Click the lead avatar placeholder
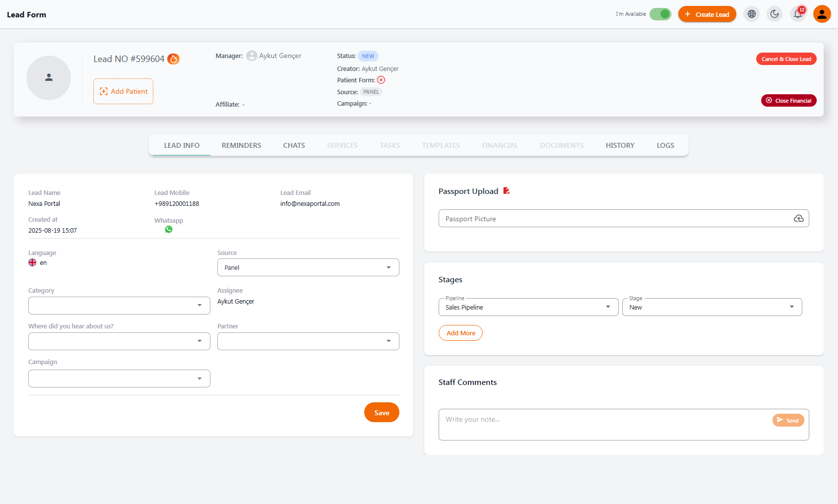Image resolution: width=838 pixels, height=504 pixels. point(49,78)
